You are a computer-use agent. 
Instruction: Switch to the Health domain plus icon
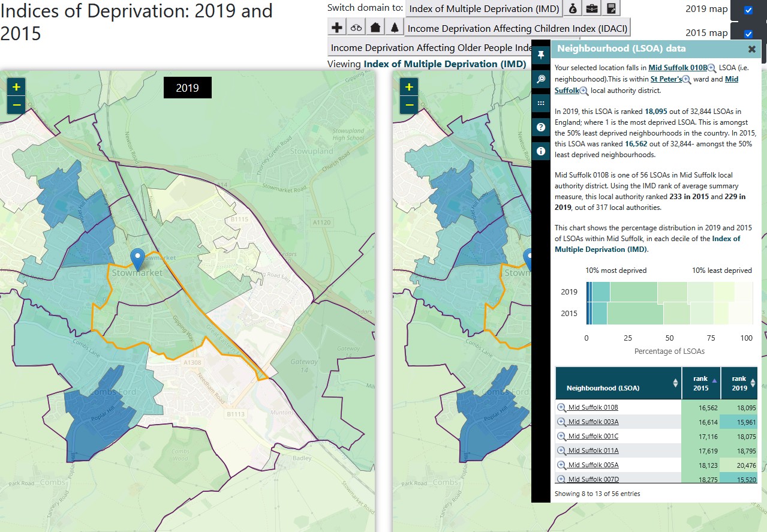point(337,28)
